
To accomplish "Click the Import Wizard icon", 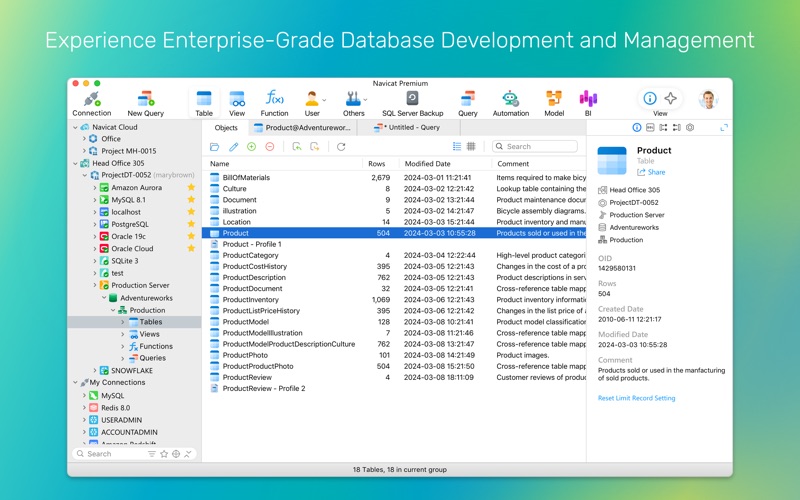I will coord(296,147).
